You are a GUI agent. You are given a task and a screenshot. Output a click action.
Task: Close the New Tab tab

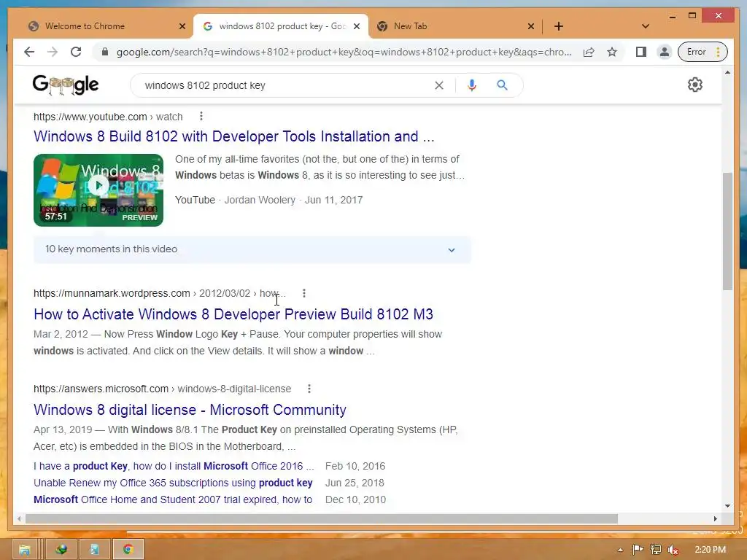(531, 26)
